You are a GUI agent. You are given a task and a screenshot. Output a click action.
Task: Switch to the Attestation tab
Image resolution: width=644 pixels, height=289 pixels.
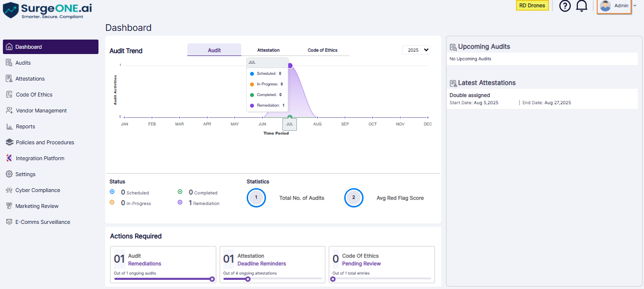click(x=268, y=50)
